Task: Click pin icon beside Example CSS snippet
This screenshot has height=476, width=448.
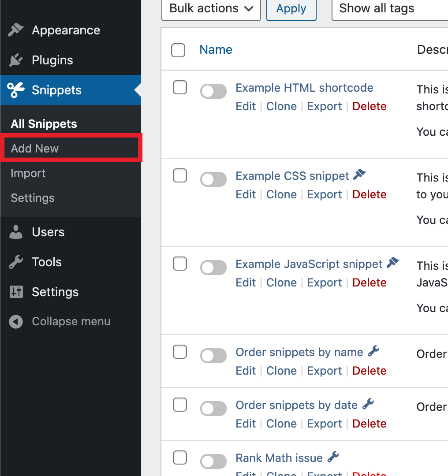Action: tap(360, 175)
